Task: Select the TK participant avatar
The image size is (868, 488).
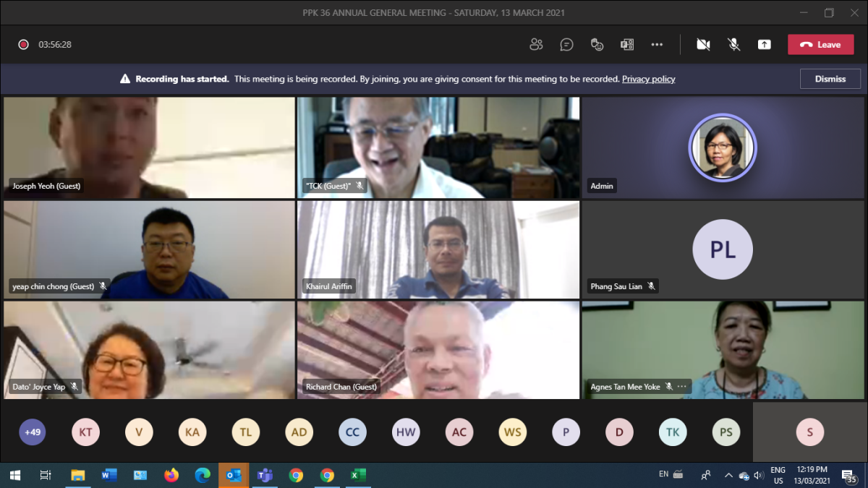Action: (673, 432)
